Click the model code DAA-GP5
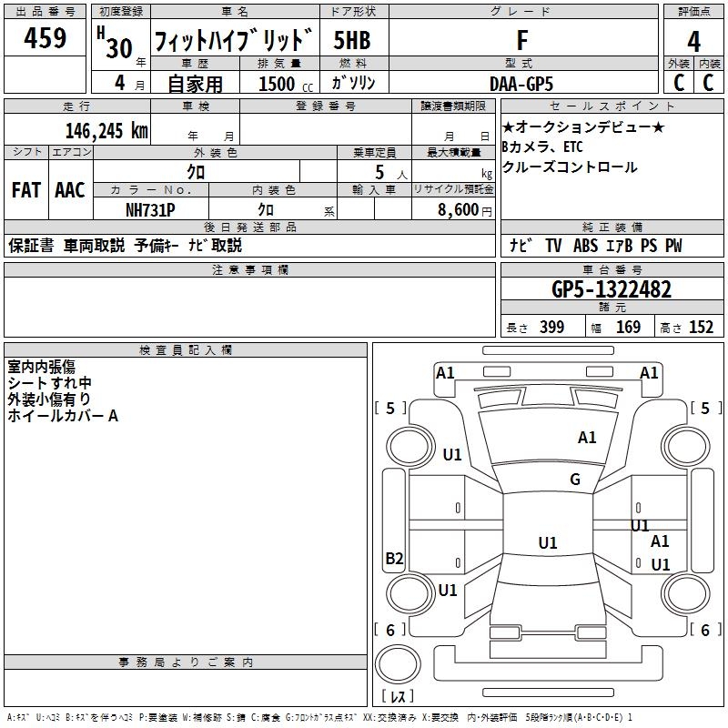This screenshot has height=728, width=728. (x=521, y=82)
